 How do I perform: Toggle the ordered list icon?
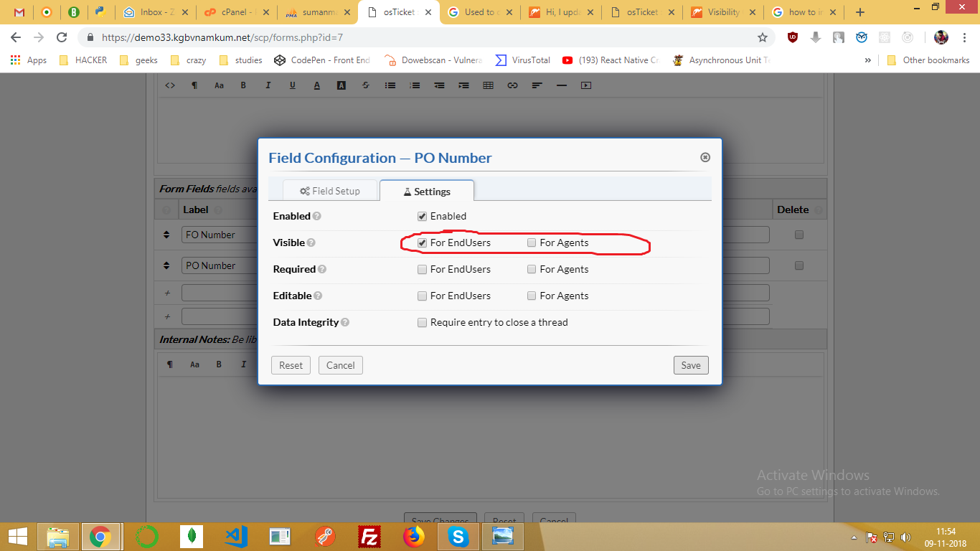414,85
